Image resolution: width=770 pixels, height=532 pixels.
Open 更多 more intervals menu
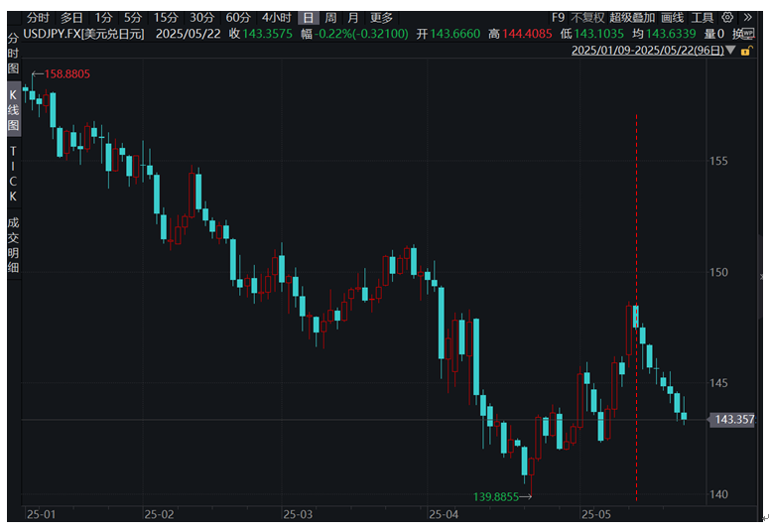click(x=382, y=18)
